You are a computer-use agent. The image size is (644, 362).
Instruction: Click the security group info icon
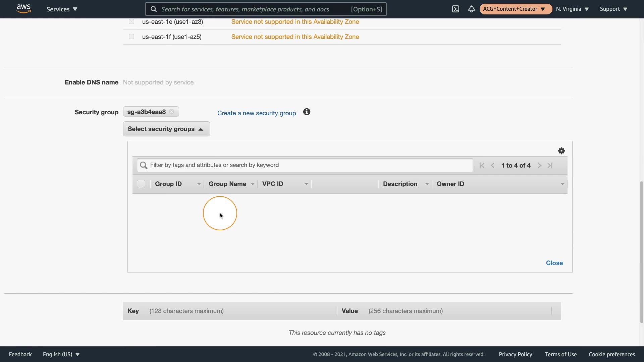(307, 112)
